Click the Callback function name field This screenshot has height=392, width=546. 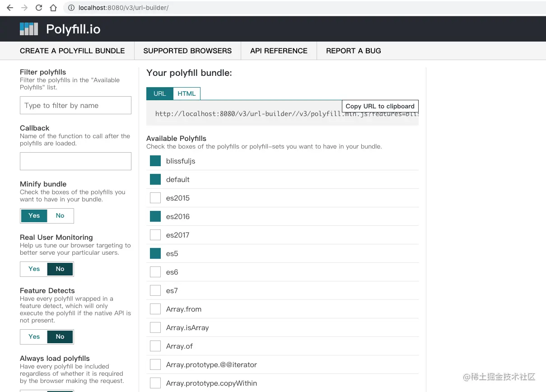tap(75, 161)
